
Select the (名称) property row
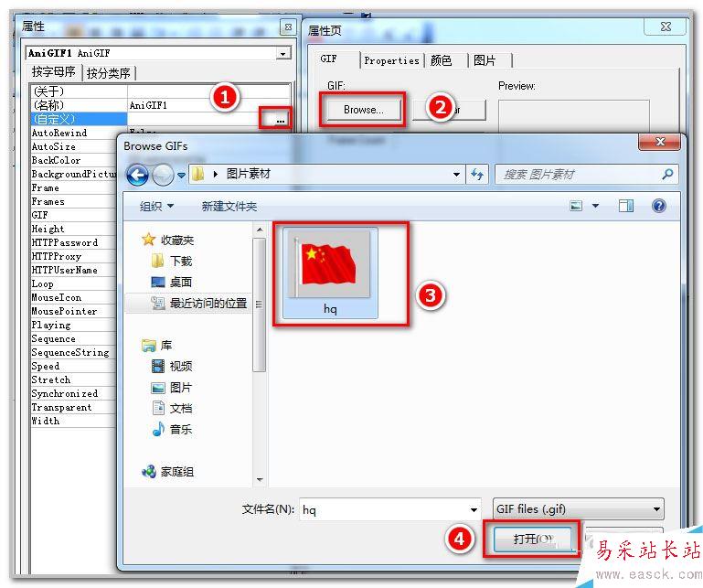click(x=162, y=105)
